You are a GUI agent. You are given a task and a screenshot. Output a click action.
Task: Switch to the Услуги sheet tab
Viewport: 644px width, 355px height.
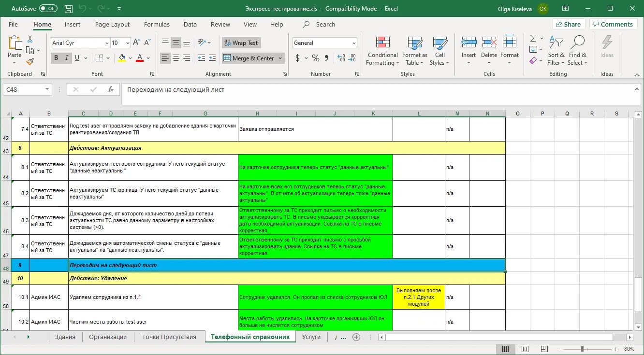[311, 337]
